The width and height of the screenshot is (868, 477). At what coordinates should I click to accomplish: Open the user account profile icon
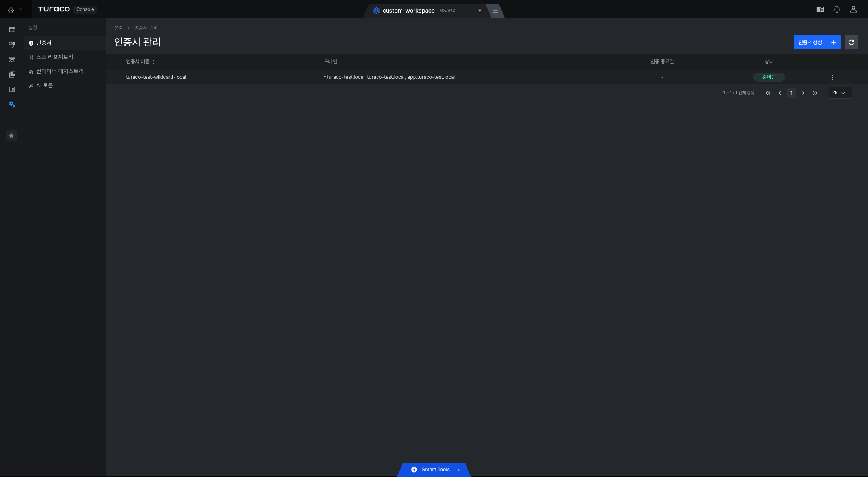pyautogui.click(x=853, y=9)
